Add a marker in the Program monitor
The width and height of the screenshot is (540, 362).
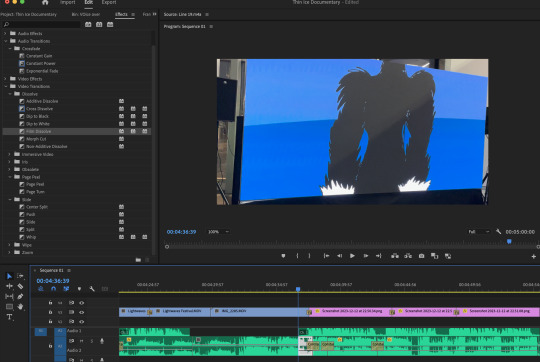click(x=283, y=256)
